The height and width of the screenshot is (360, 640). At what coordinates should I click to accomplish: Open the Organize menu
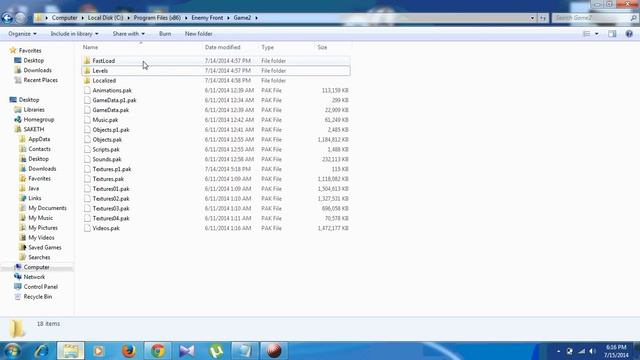pos(22,34)
